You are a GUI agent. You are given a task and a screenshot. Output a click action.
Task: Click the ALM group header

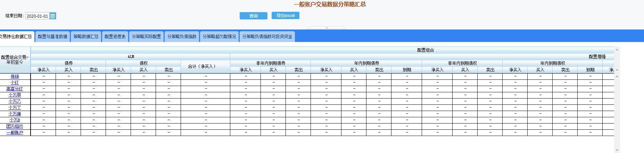click(131, 57)
